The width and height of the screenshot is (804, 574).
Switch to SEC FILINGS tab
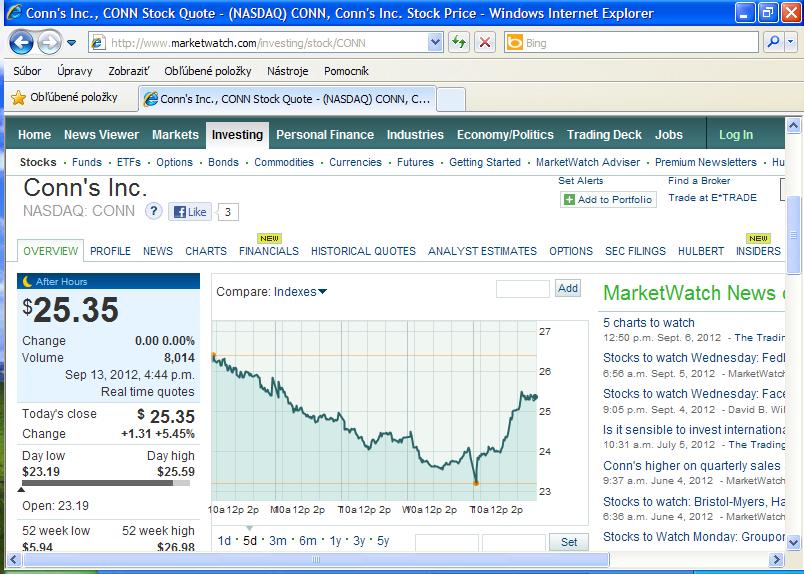tap(635, 251)
